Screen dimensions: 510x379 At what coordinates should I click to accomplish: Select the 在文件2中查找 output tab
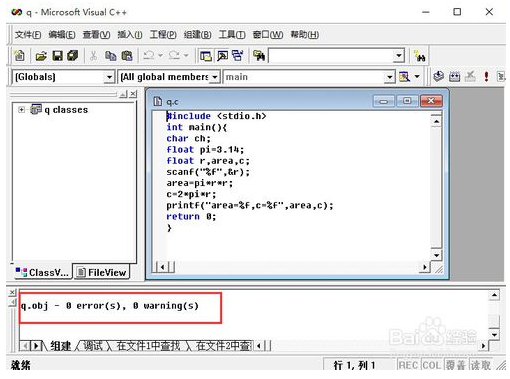click(x=223, y=346)
